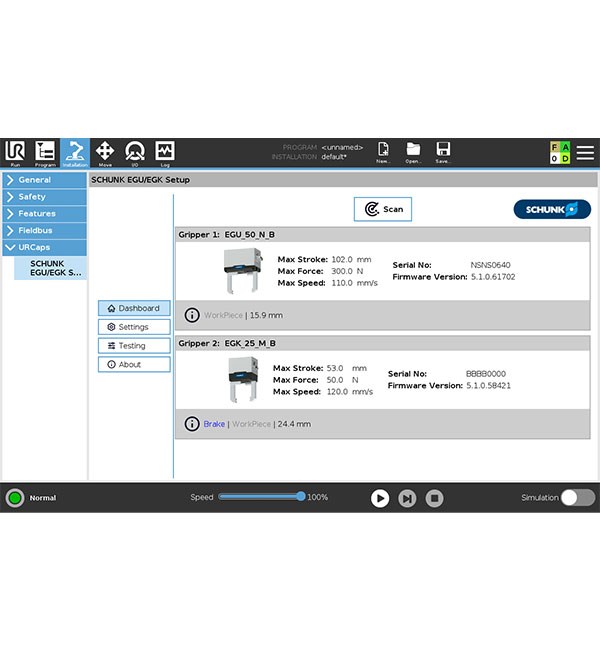
Task: Open the hamburger menu
Action: point(585,153)
